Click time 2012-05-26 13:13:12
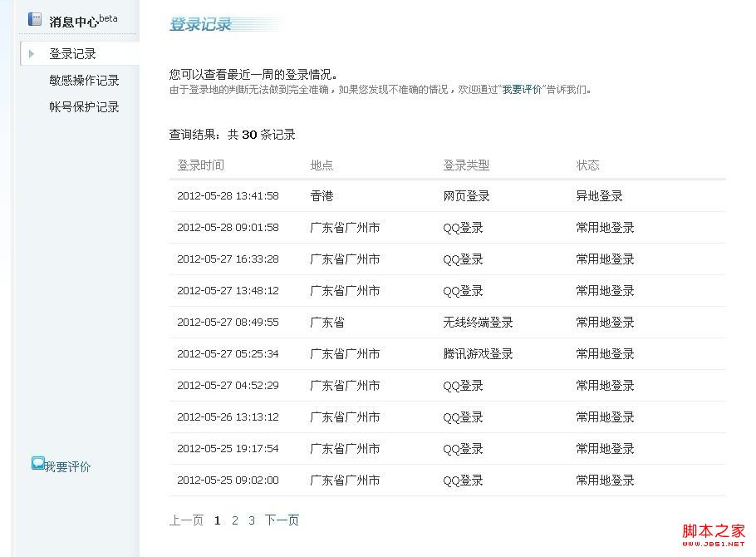 [228, 417]
